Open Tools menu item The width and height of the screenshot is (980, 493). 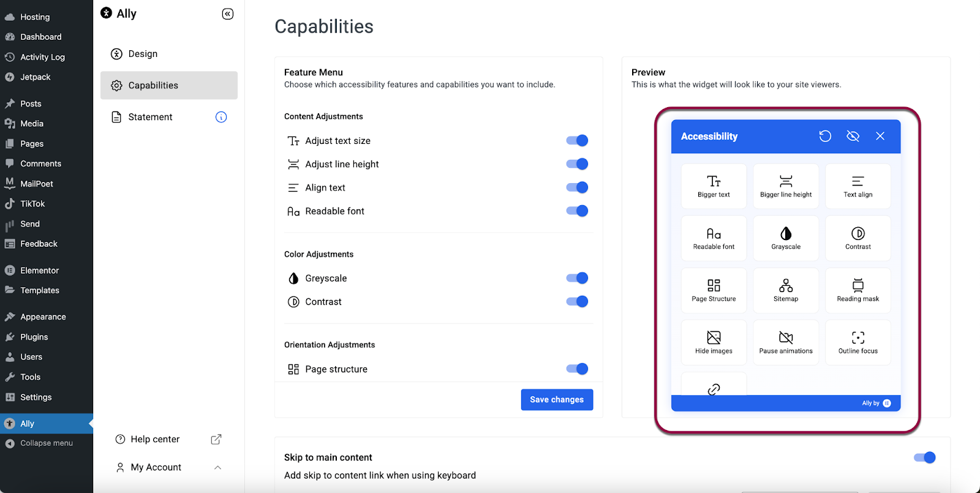47,377
